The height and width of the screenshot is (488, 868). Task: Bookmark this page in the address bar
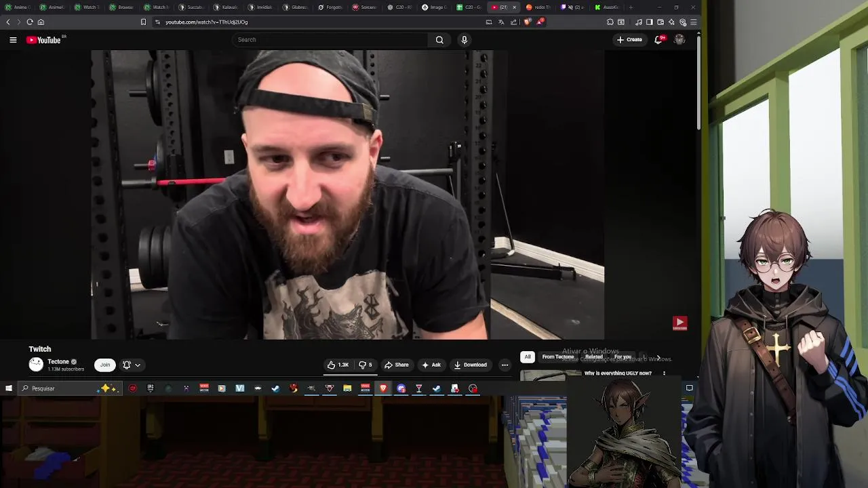(143, 22)
